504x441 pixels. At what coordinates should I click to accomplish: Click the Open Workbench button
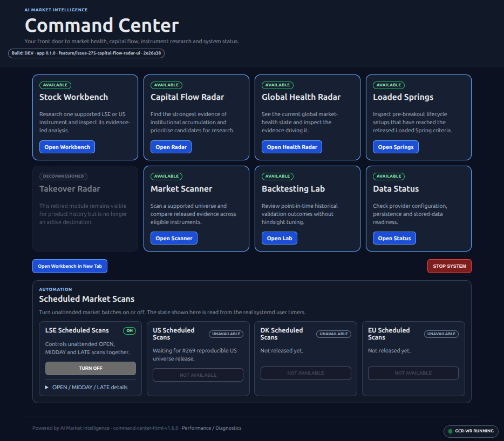point(67,147)
